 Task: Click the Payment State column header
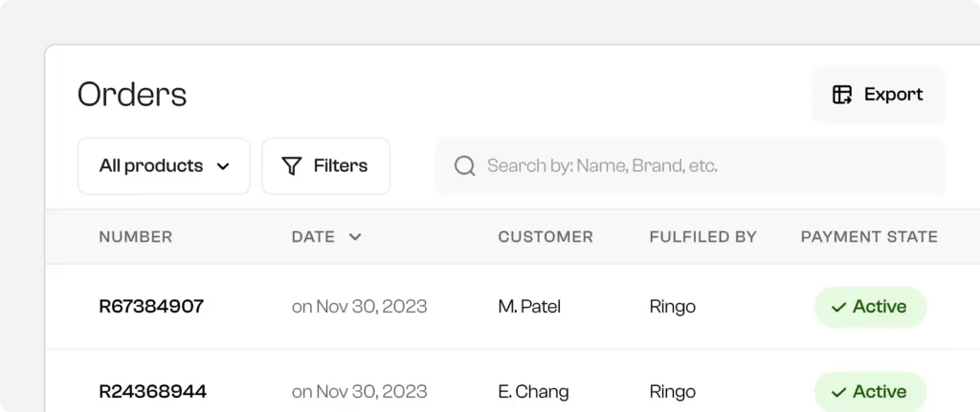(869, 237)
